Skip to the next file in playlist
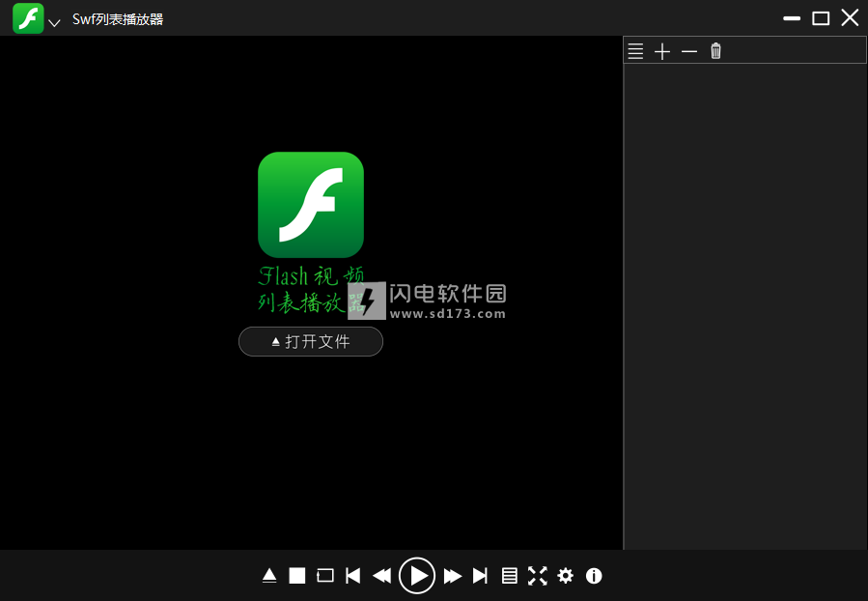The height and width of the screenshot is (601, 868). (x=480, y=576)
